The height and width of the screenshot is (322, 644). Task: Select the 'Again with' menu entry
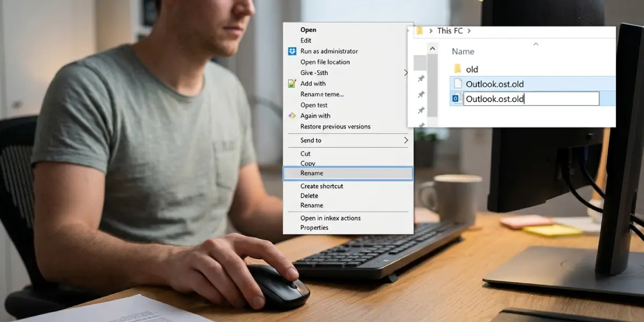pyautogui.click(x=316, y=115)
